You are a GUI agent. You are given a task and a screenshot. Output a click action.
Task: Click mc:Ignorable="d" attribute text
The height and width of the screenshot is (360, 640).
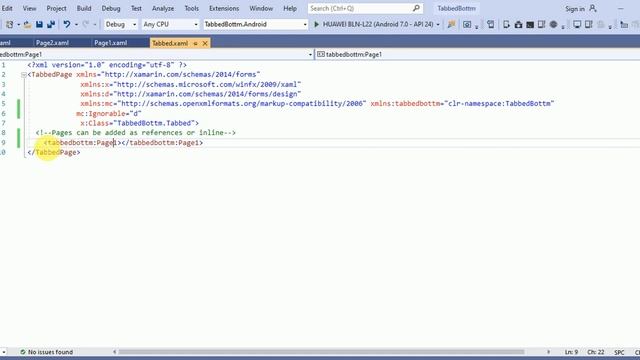[109, 113]
